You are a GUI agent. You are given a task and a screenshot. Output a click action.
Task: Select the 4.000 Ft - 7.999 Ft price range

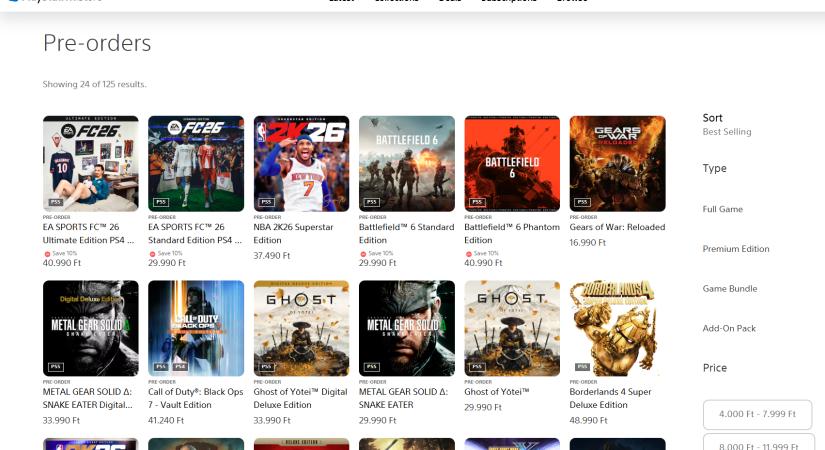tap(758, 414)
